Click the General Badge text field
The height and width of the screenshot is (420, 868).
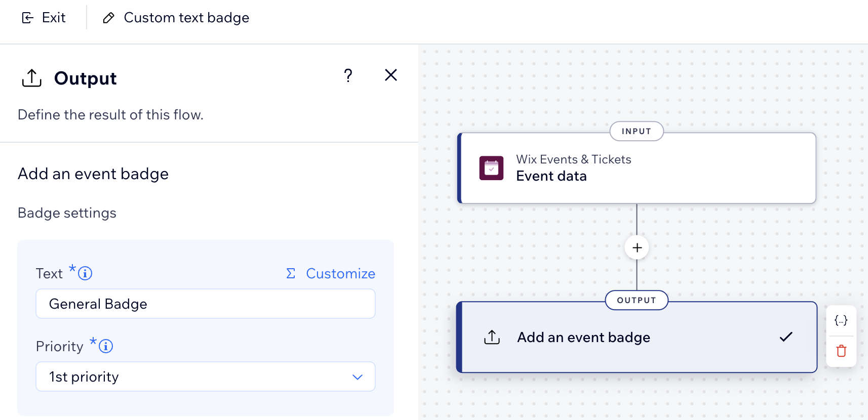(205, 304)
